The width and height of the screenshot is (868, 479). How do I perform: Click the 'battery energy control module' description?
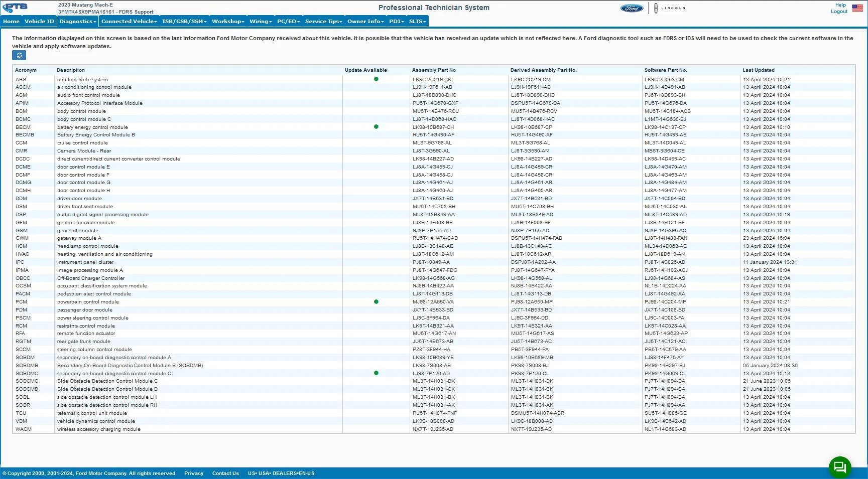click(92, 127)
